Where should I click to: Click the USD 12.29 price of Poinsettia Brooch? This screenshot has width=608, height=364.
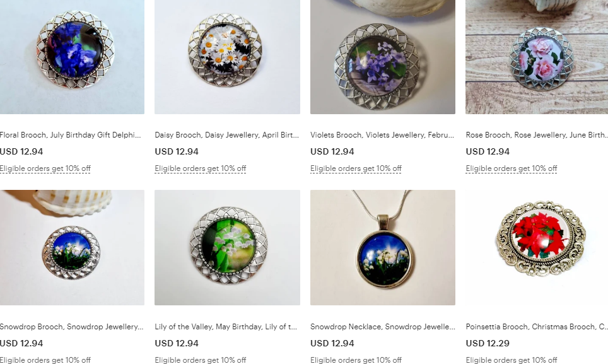click(x=488, y=343)
